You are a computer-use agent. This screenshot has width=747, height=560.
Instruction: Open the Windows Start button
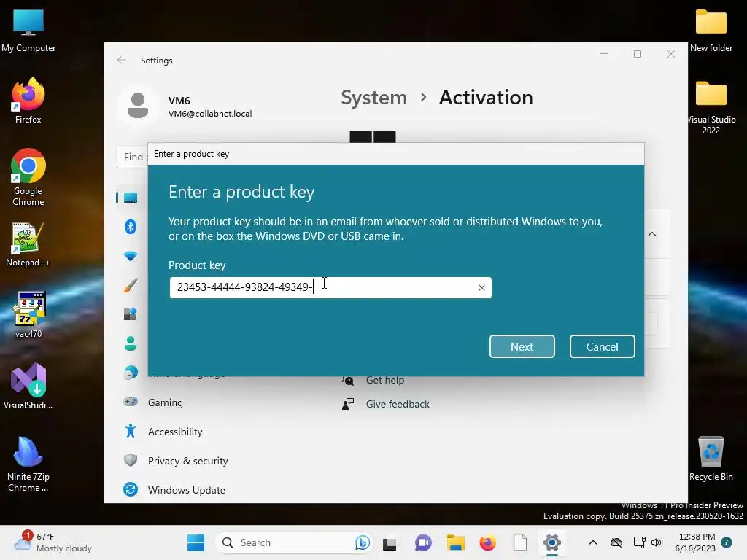tap(196, 542)
